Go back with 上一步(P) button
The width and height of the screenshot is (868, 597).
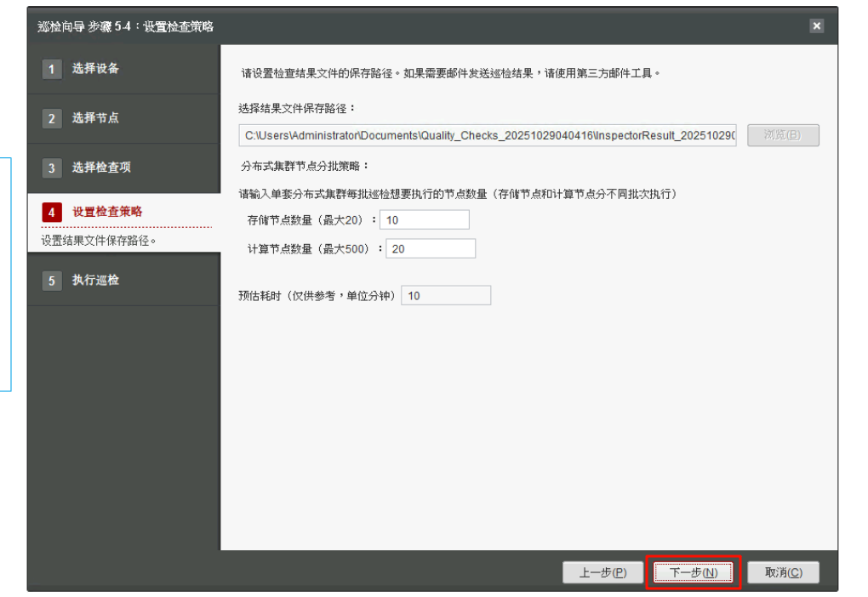602,572
